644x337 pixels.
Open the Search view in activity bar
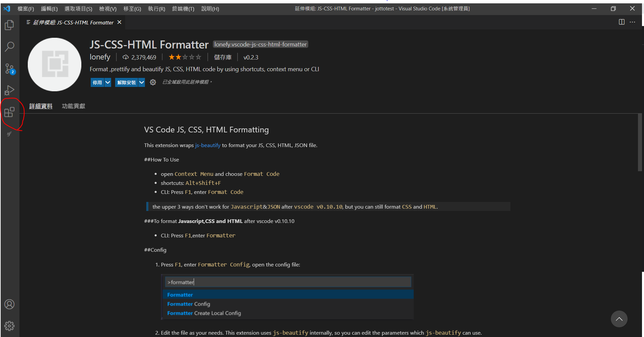point(9,46)
